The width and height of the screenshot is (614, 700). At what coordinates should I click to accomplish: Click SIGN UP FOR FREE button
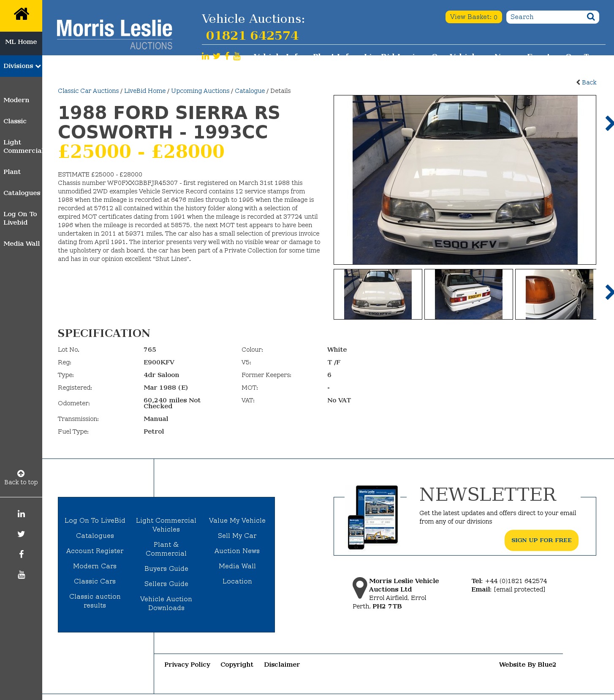click(541, 540)
